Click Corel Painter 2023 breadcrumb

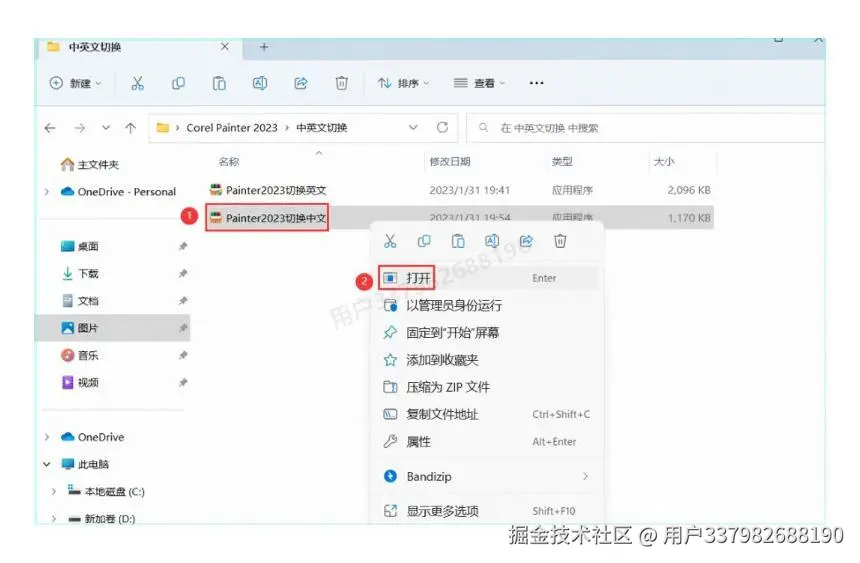coord(232,128)
